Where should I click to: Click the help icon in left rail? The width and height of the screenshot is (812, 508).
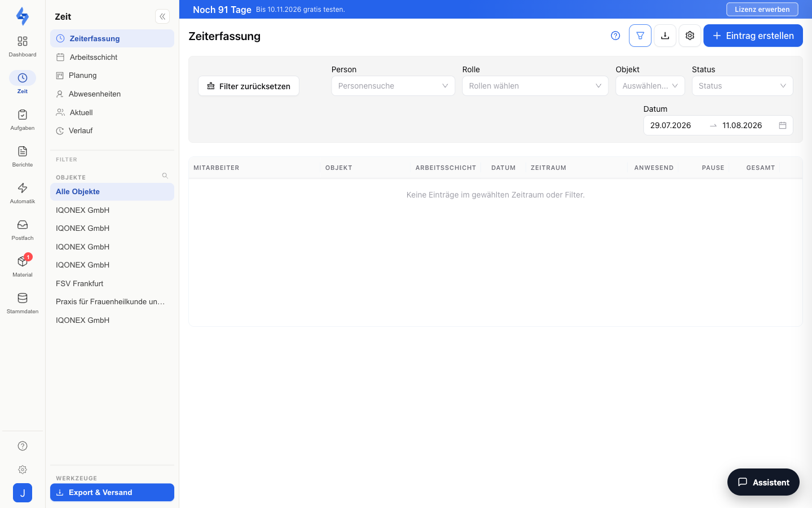coord(23,446)
